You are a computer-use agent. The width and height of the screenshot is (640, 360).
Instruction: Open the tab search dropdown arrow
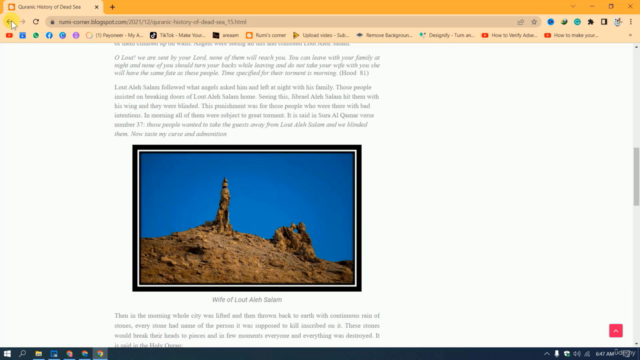point(573,7)
